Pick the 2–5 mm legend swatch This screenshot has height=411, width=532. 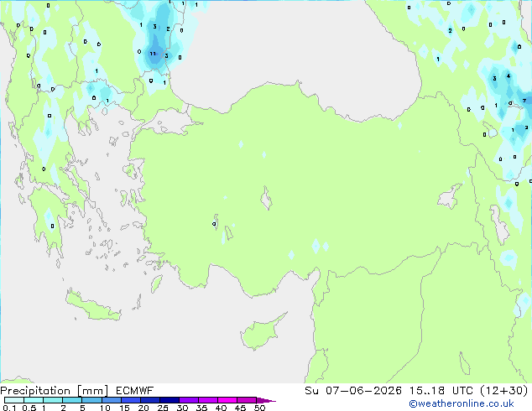(72, 400)
